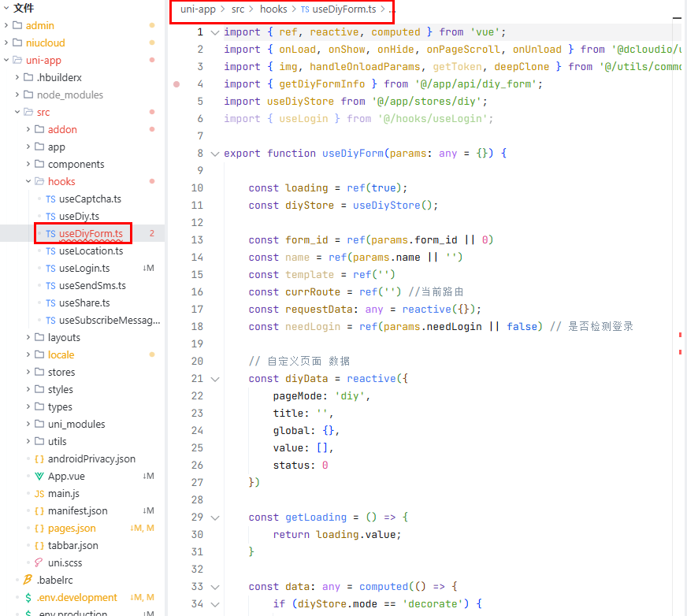
Task: Collapse the 文件 section header
Action: pos(6,8)
